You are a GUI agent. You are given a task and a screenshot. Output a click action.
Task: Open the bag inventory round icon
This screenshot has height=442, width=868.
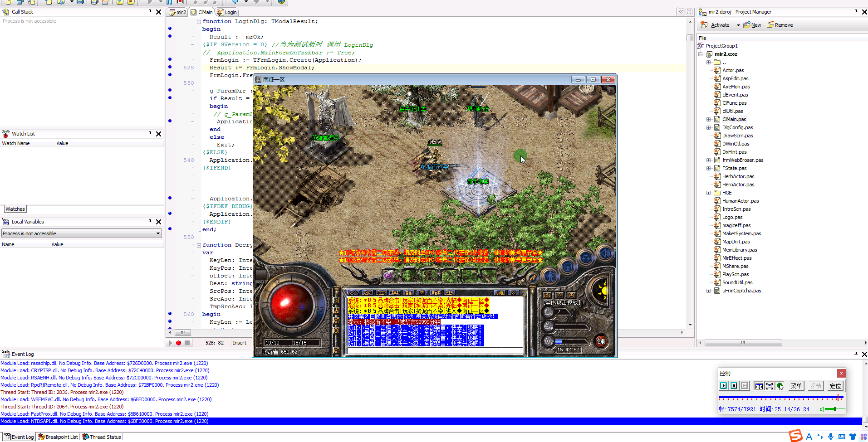point(568,267)
